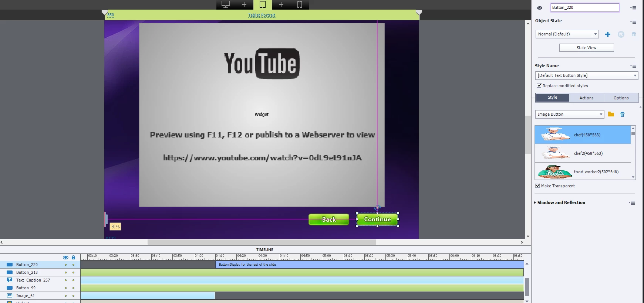The height and width of the screenshot is (303, 644).
Task: Click the timeline show/hide all eye icon
Action: pyautogui.click(x=65, y=258)
